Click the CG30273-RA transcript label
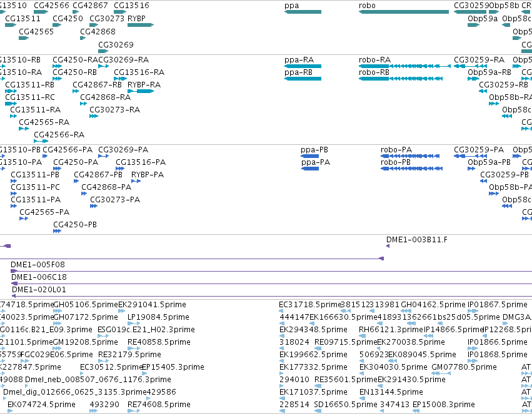Image resolution: width=532 pixels, height=414 pixels. (x=114, y=110)
